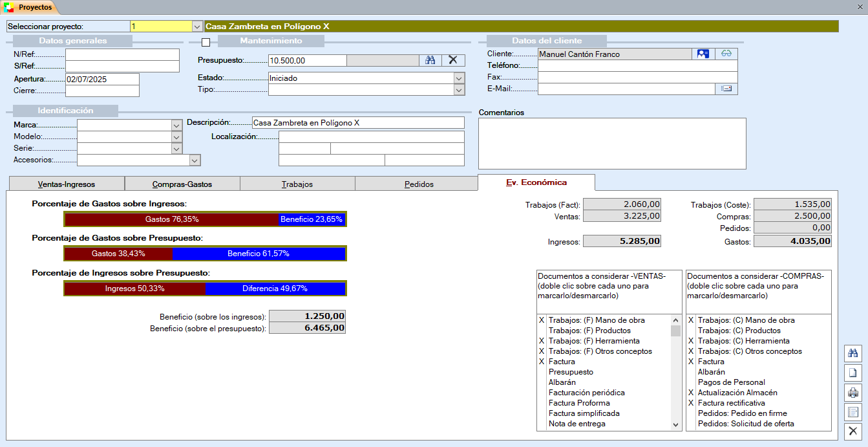Viewport: 868px width, 447px height.
Task: Click the glasses view icon beside Cliente
Action: tap(726, 54)
